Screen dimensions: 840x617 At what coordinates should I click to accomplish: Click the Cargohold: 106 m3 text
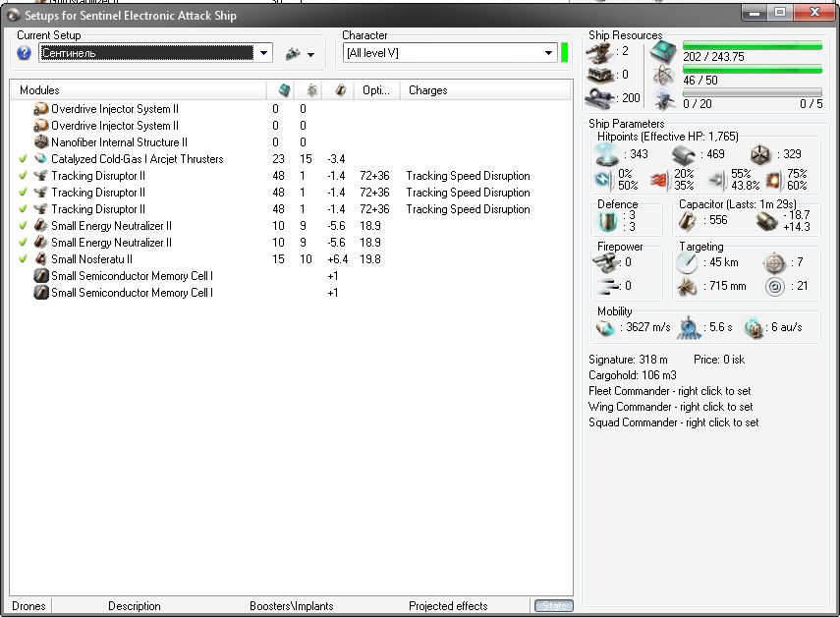click(x=632, y=375)
